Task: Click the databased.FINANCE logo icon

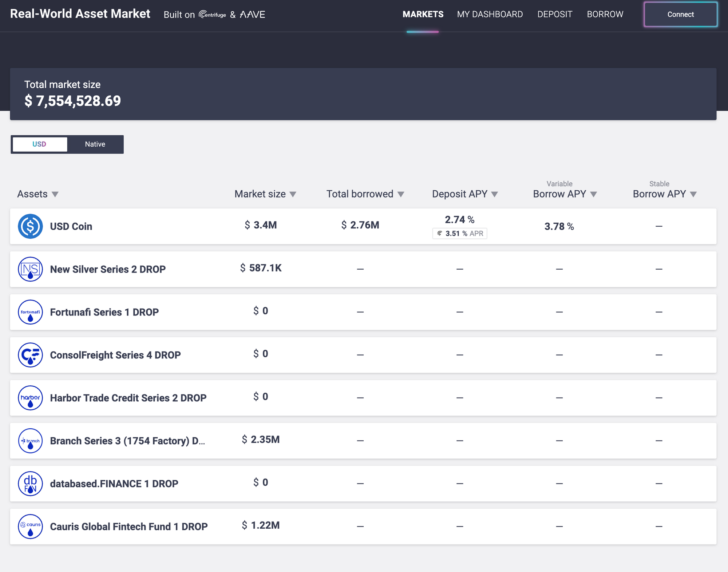Action: 30,484
